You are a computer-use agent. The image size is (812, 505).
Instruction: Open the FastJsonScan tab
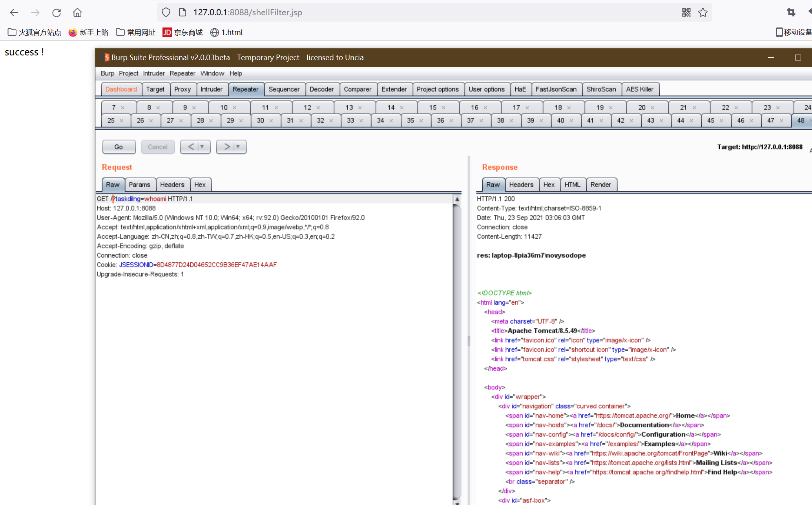coord(556,89)
